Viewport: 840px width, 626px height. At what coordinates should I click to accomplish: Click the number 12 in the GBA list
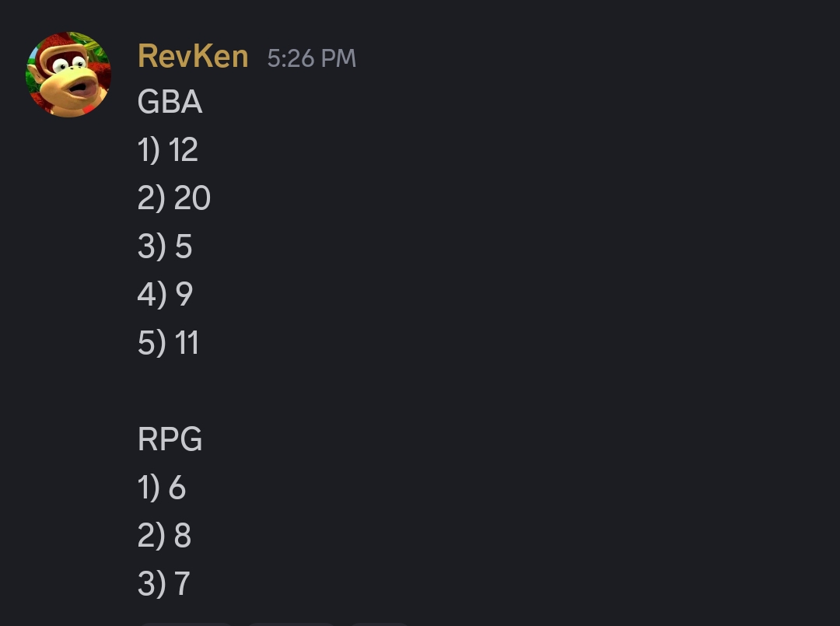[184, 150]
